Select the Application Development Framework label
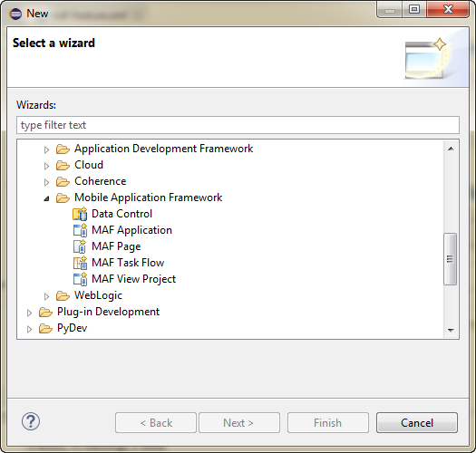 pyautogui.click(x=163, y=149)
